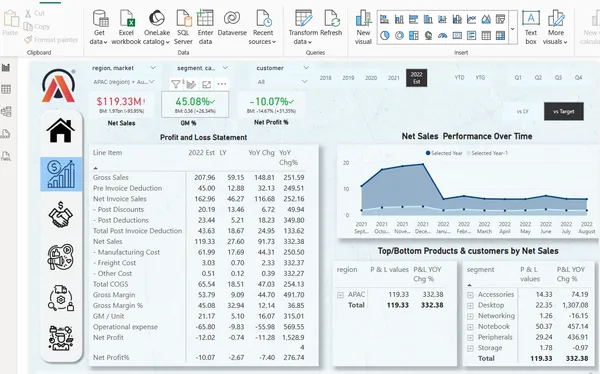The image size is (600, 374).
Task: Click the Net Sales KPI card
Action: click(x=121, y=105)
